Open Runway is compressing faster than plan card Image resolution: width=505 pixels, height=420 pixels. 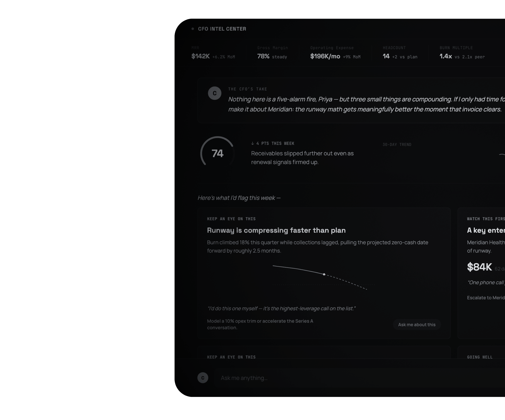324,273
